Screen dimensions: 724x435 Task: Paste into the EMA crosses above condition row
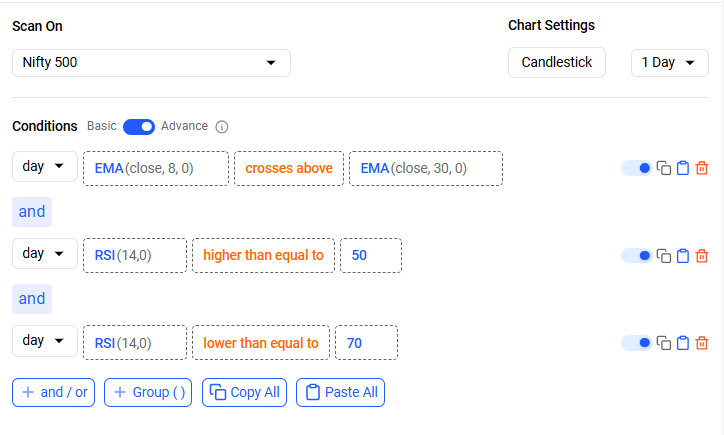pos(683,168)
